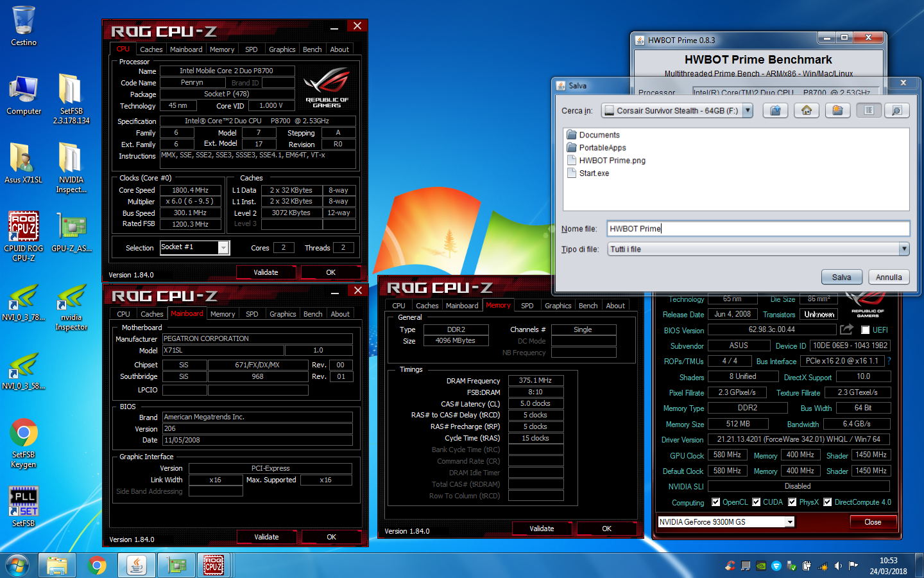Image resolution: width=924 pixels, height=578 pixels.
Task: Select the PortableApps folder in file list
Action: (x=596, y=148)
